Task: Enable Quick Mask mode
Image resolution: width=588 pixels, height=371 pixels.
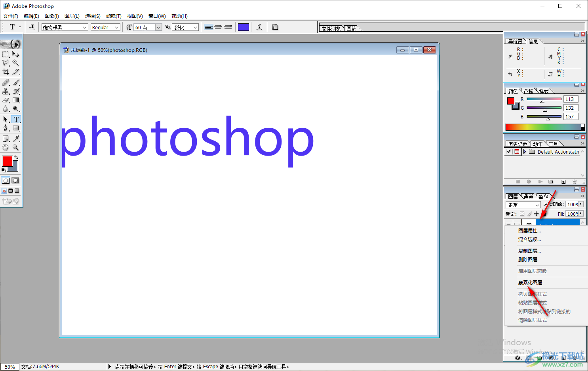Action: (15, 181)
